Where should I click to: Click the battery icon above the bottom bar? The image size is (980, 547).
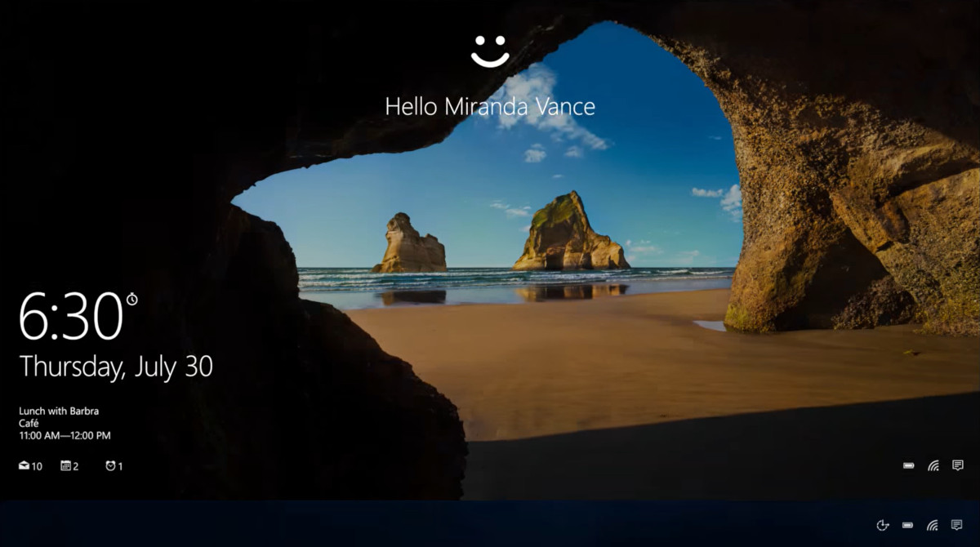(x=908, y=466)
